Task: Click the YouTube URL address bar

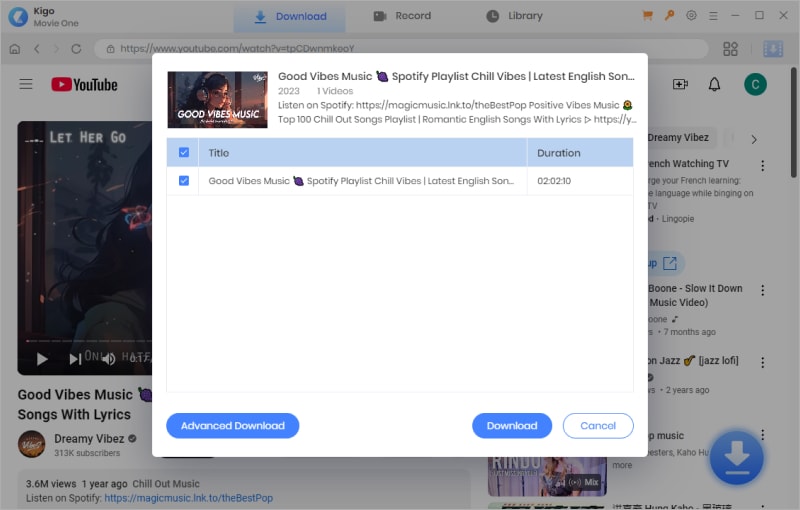Action: [x=401, y=49]
